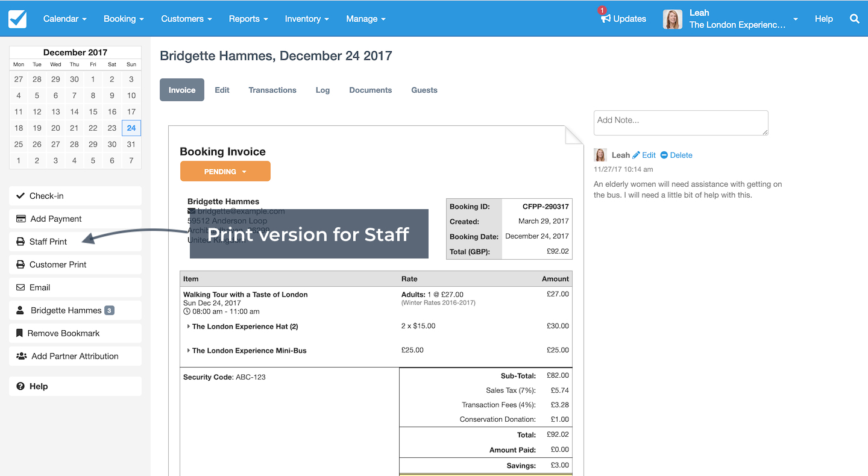Click the Check-in button
The width and height of the screenshot is (868, 476).
[x=75, y=196]
